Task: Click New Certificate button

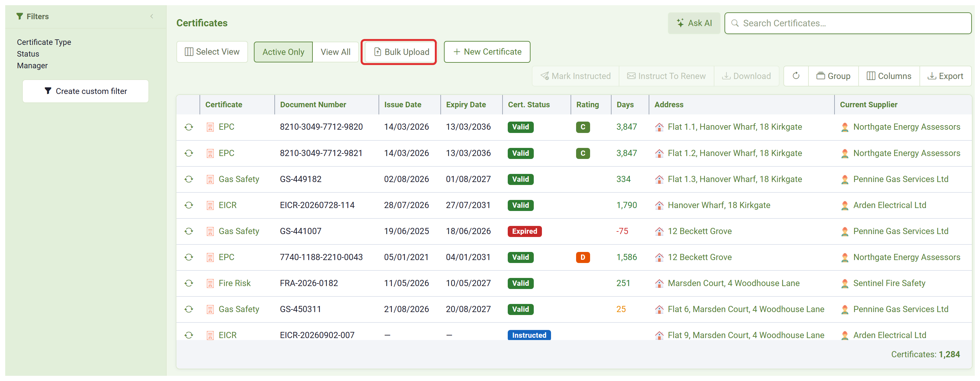Action: click(487, 52)
